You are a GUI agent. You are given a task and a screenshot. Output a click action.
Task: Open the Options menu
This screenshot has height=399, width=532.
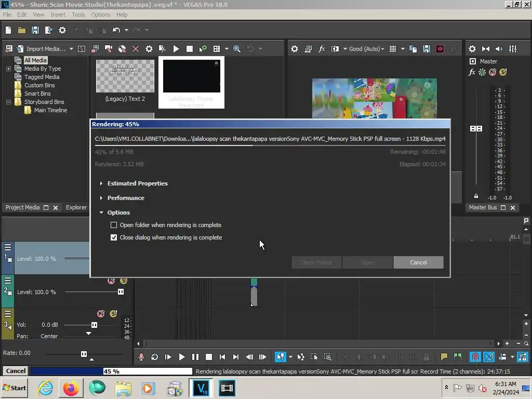(x=100, y=15)
